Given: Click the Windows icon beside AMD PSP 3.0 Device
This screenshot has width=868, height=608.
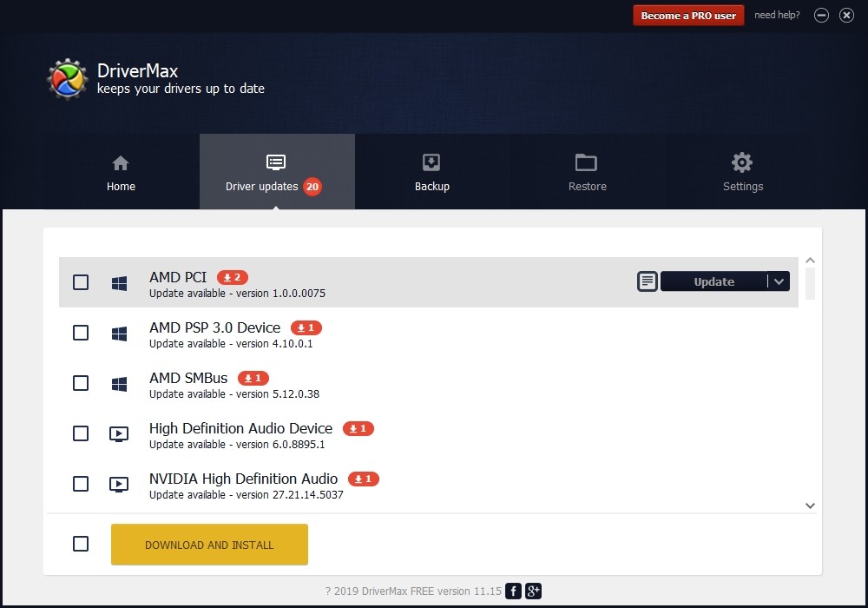Looking at the screenshot, I should coord(119,334).
